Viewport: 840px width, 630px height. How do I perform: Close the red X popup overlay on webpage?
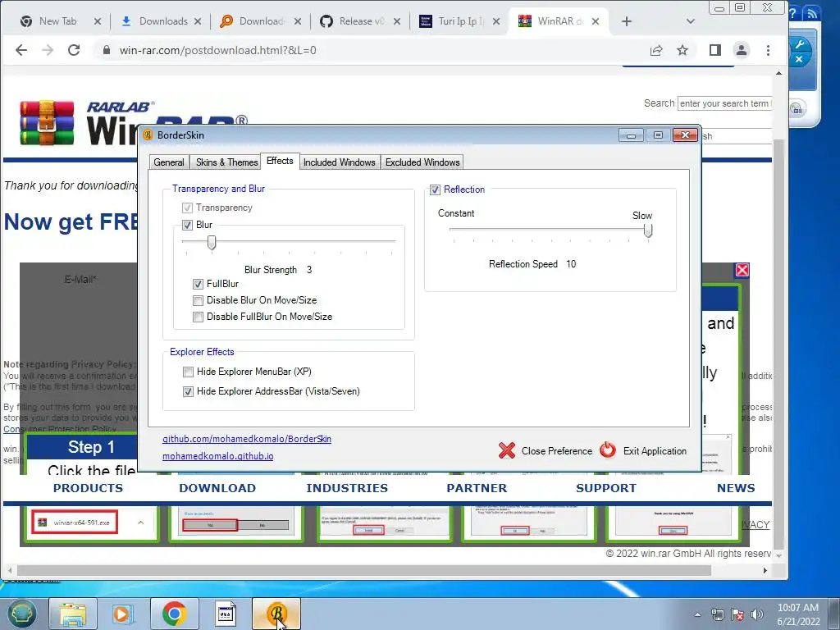[742, 270]
